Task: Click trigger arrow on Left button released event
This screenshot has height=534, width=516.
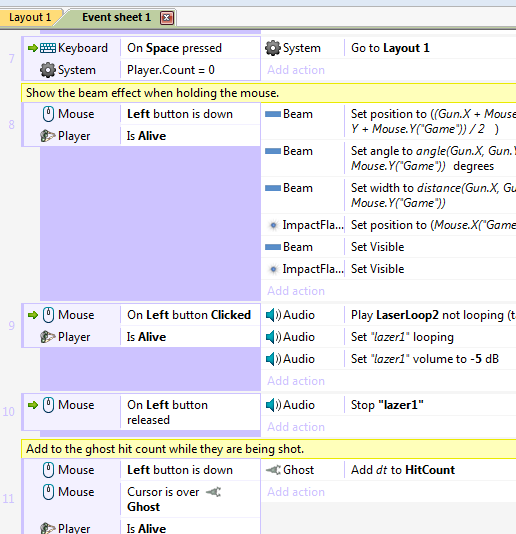Action: (33, 405)
